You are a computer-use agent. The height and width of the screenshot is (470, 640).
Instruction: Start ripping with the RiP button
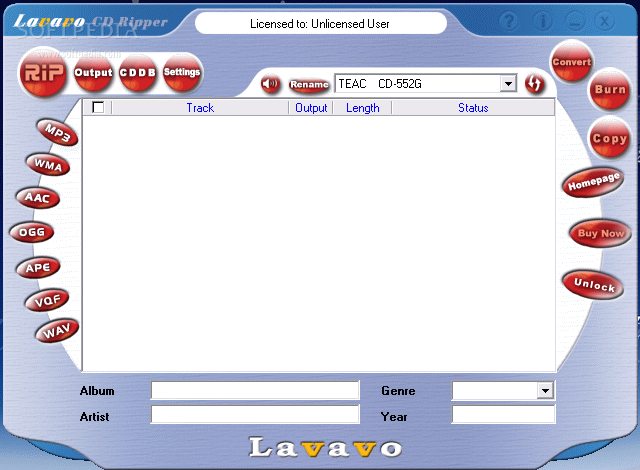pyautogui.click(x=43, y=73)
